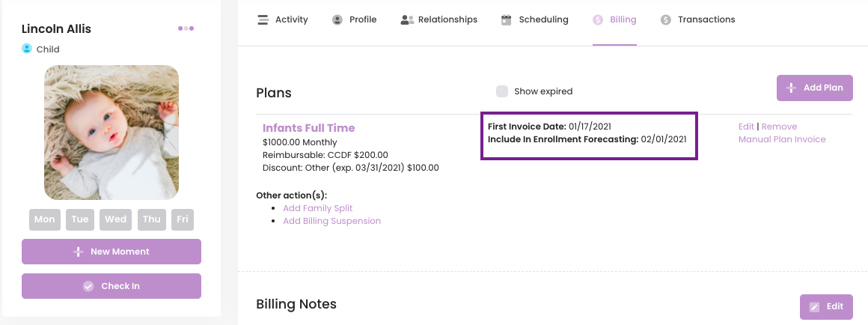Click the Add Plan button
The image size is (868, 325).
815,88
